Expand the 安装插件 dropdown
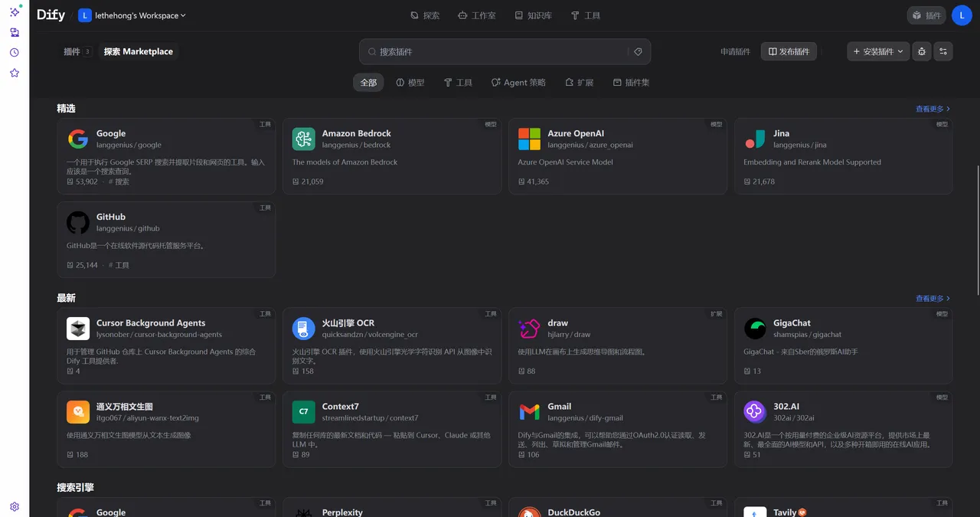 pos(878,51)
